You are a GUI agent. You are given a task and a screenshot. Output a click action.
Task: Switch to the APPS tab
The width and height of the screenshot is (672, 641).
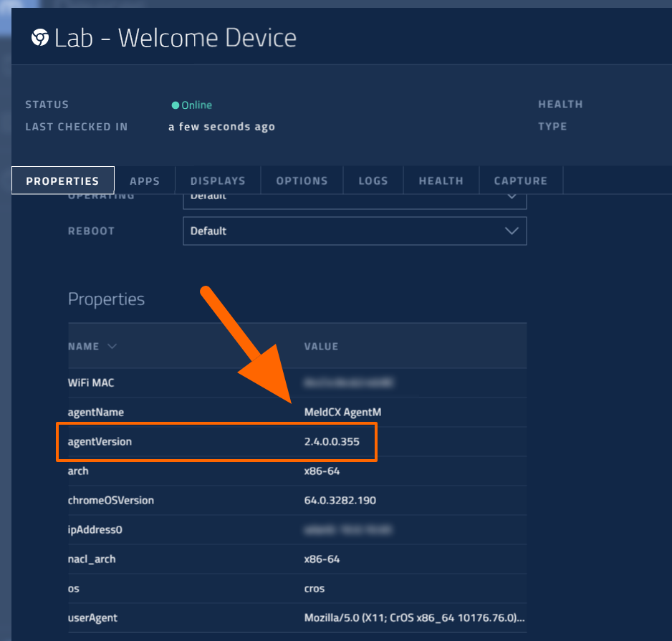click(145, 181)
